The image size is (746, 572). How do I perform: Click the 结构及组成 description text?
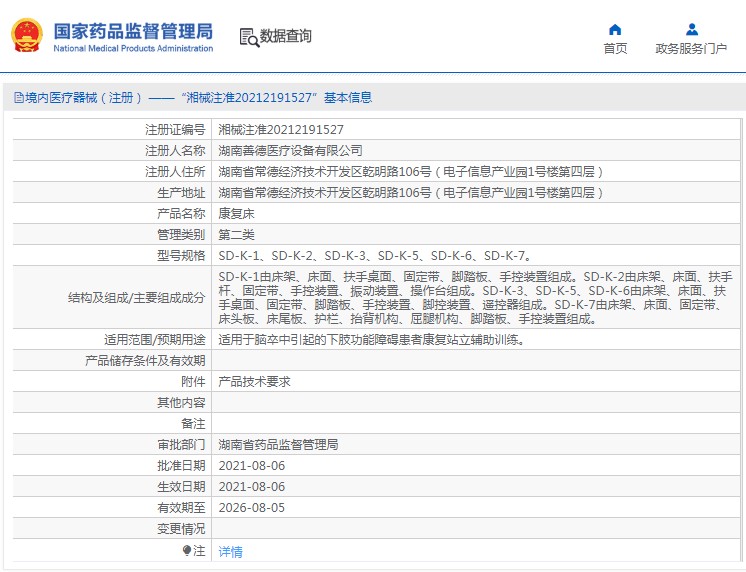(475, 297)
